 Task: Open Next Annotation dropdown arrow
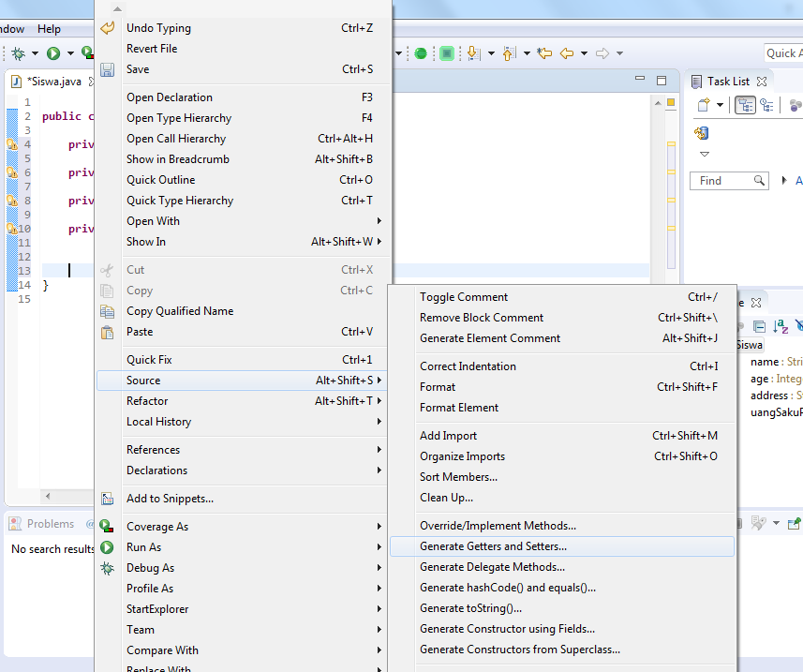pyautogui.click(x=491, y=53)
